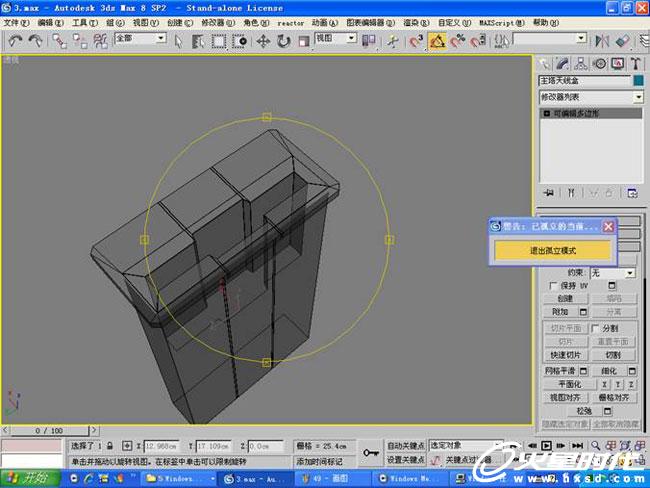Switch to the 49 - 画图 taskbar window
The height and width of the screenshot is (488, 650).
(332, 478)
